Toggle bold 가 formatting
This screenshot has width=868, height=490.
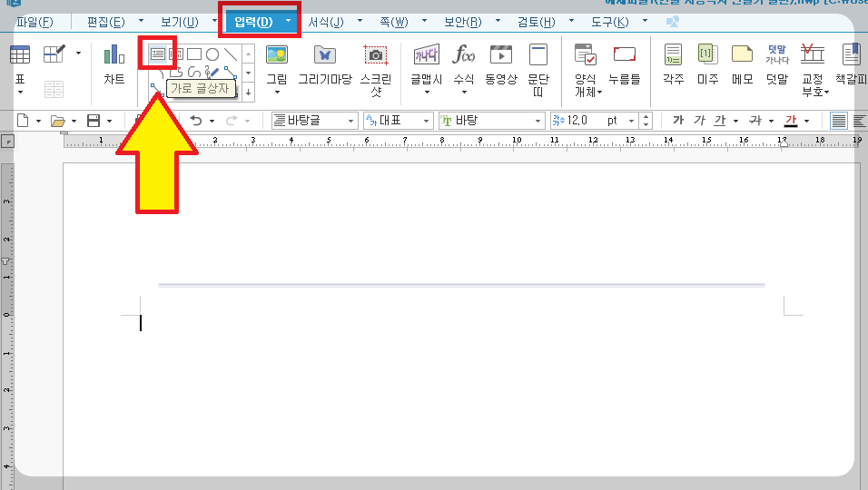(x=678, y=120)
